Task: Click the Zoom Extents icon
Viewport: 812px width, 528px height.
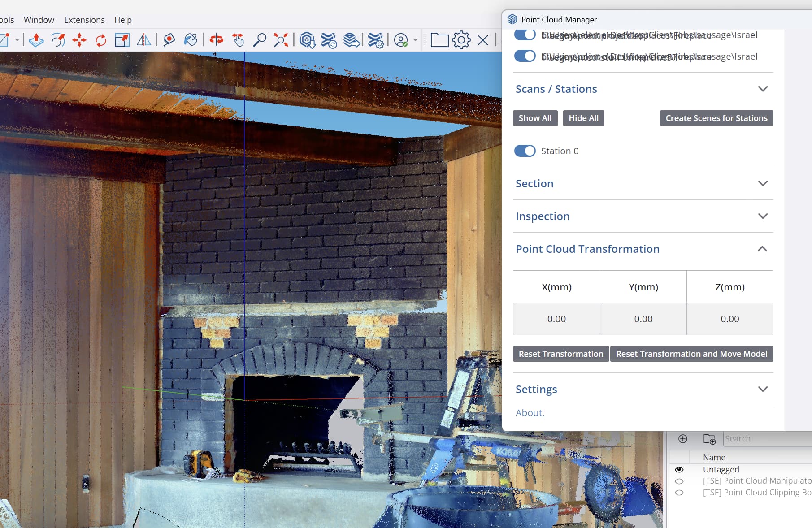Action: pyautogui.click(x=281, y=40)
